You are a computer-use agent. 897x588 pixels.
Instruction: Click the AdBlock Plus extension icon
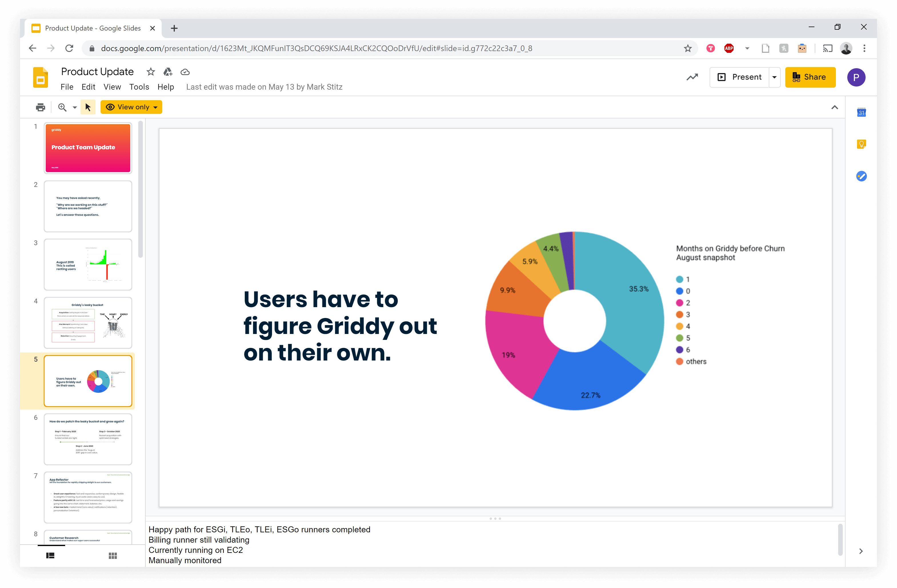point(729,48)
